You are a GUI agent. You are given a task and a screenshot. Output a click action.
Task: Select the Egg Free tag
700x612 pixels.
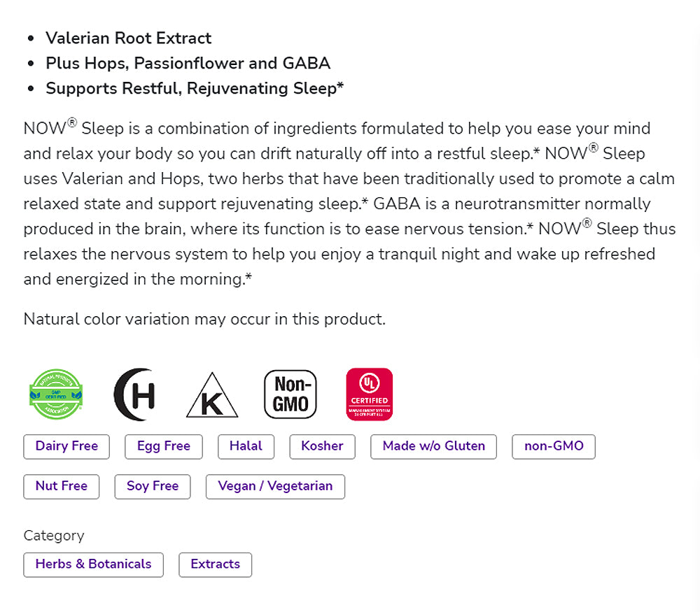click(164, 446)
